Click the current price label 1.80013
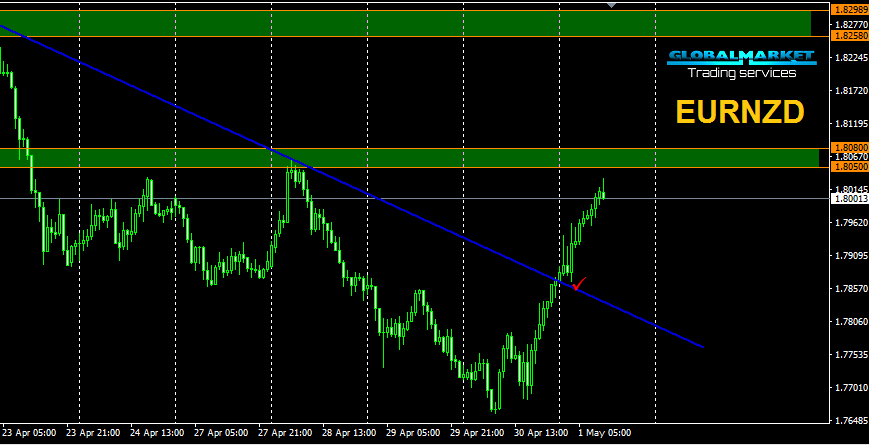Image resolution: width=869 pixels, height=446 pixels. coord(851,199)
